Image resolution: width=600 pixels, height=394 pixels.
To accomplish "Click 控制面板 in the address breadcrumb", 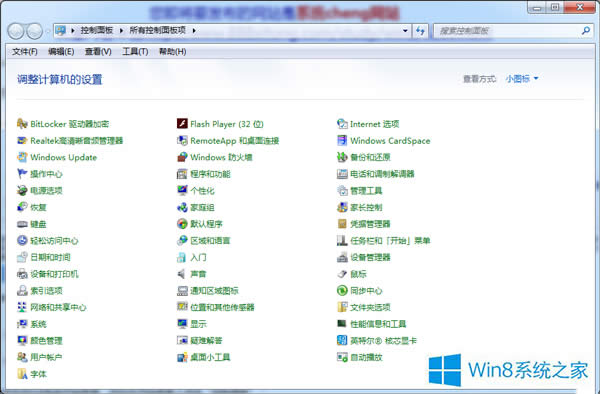I will [x=97, y=30].
